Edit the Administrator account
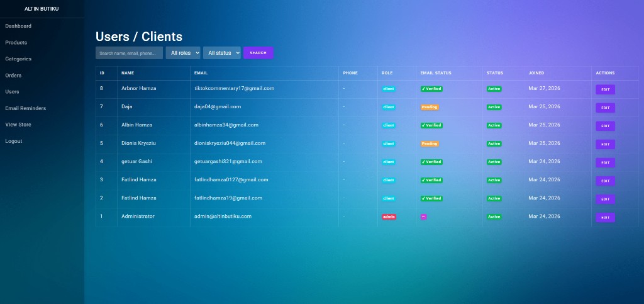 [605, 218]
